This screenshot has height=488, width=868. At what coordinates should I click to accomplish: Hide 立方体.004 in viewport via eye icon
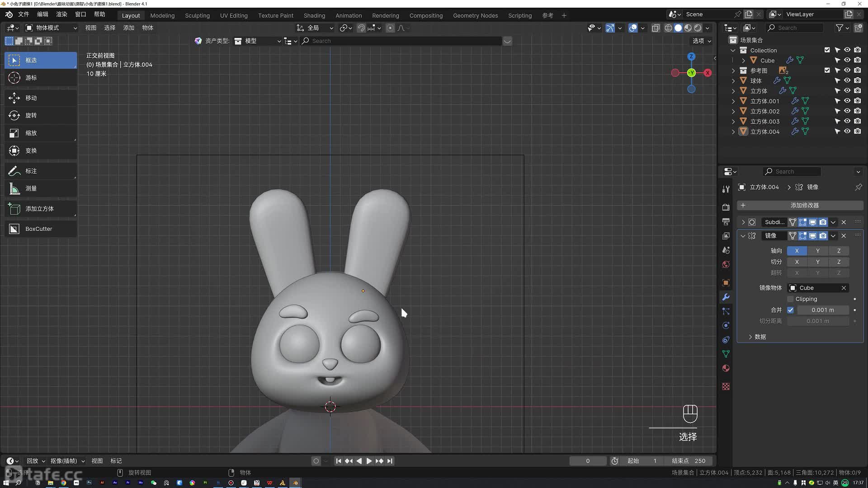847,131
